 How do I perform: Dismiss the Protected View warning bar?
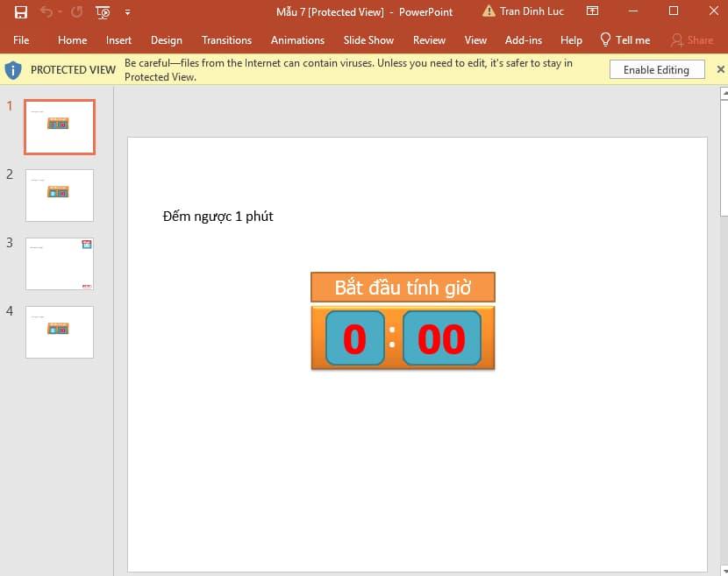(x=720, y=68)
